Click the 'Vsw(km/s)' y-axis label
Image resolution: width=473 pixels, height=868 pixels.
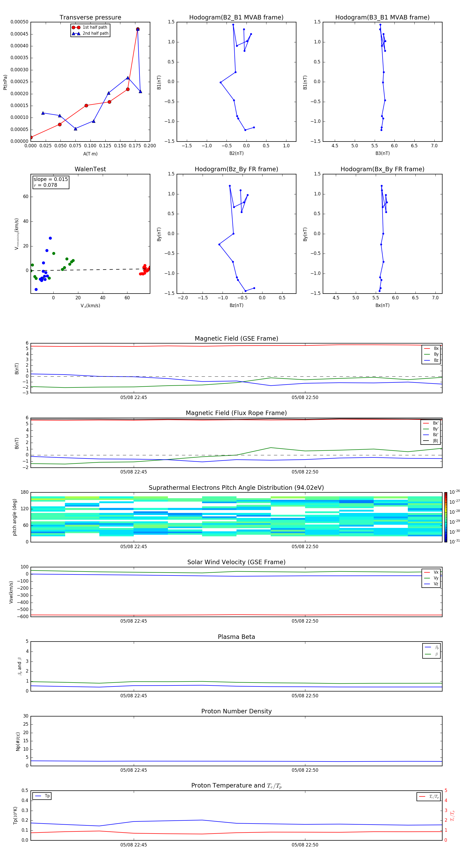(11, 592)
